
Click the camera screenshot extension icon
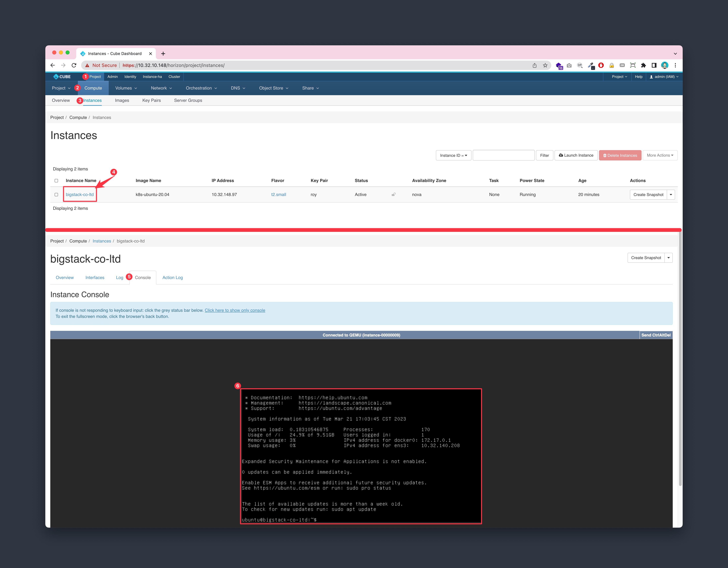pyautogui.click(x=569, y=65)
